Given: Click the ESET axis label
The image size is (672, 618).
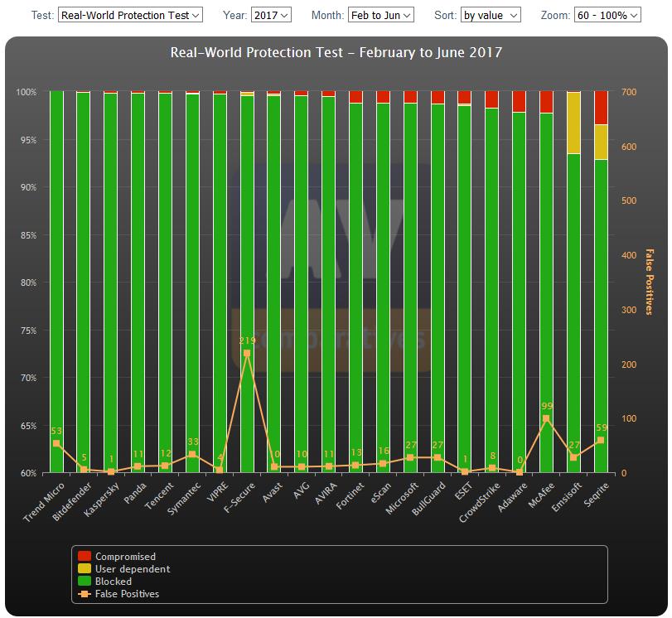Looking at the screenshot, I should [x=463, y=491].
